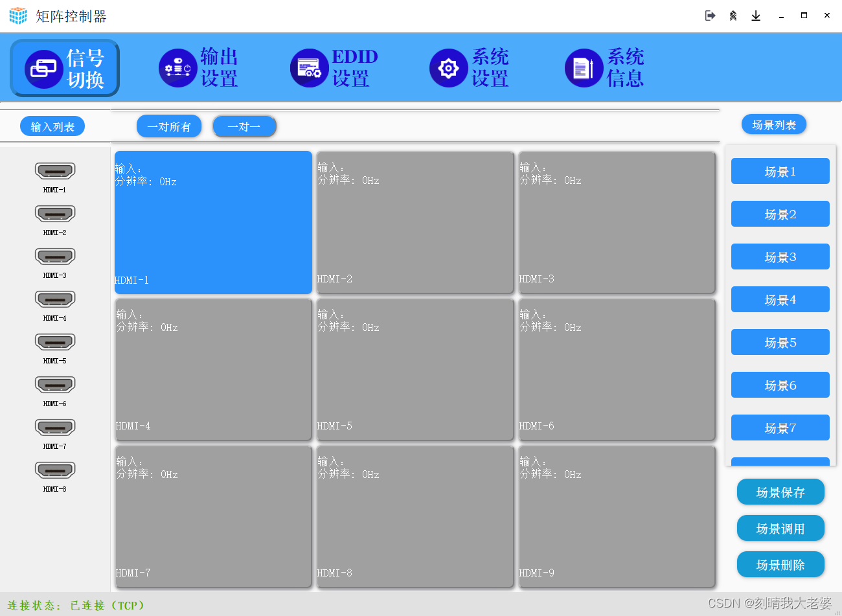This screenshot has width=842, height=616.
Task: Click the 一对所有 one-to-all button
Action: 169,126
